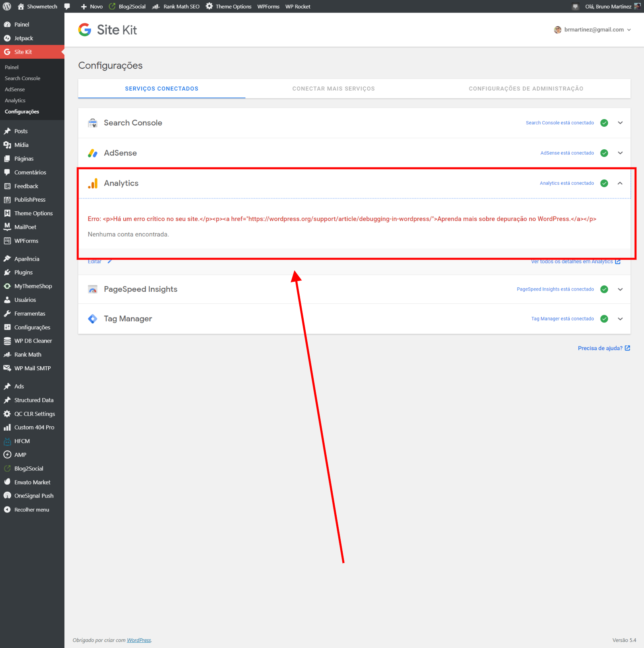Open Configurações de Administração tab

pyautogui.click(x=526, y=89)
